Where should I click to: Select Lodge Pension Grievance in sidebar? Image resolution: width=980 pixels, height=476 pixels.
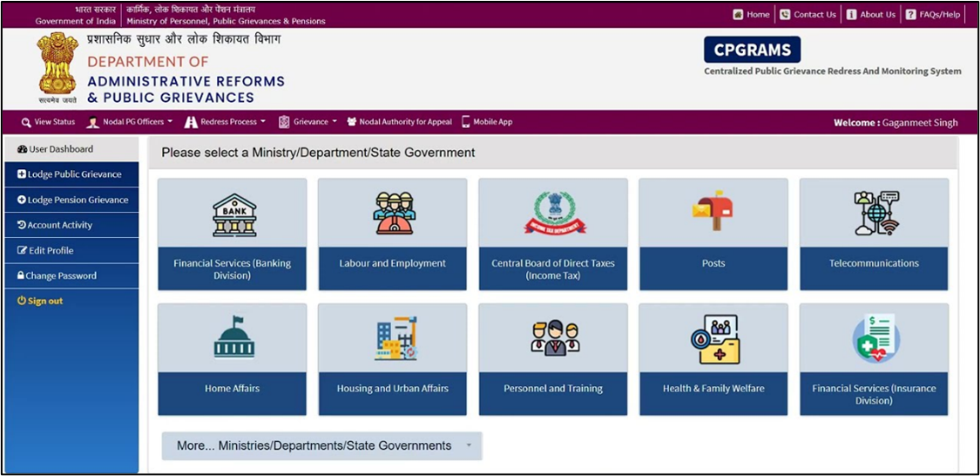coord(72,201)
